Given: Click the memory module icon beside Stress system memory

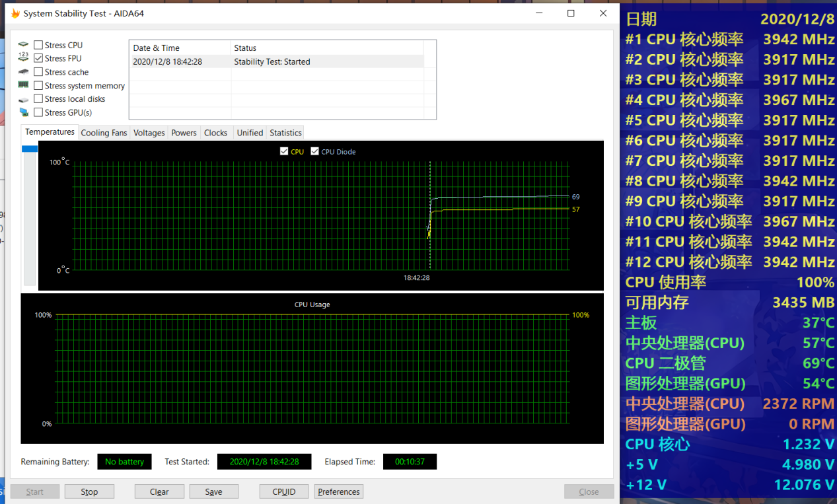Looking at the screenshot, I should pyautogui.click(x=24, y=85).
